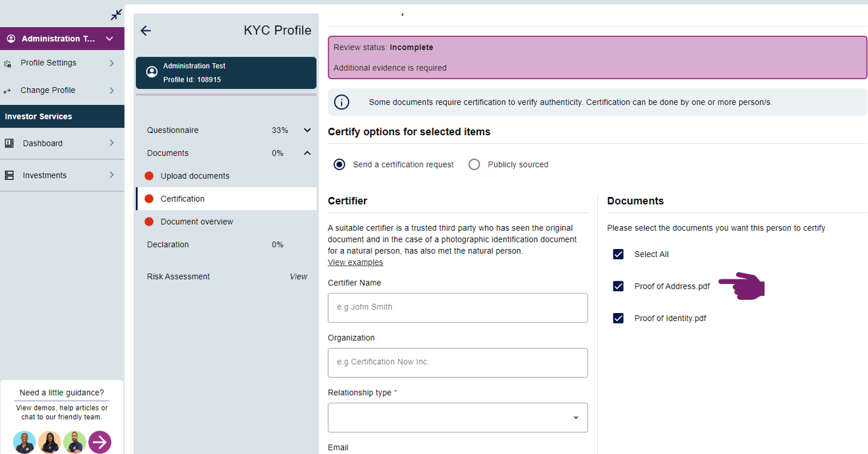Viewport: 868px width, 454px height.
Task: Click the View examples link
Action: click(355, 262)
